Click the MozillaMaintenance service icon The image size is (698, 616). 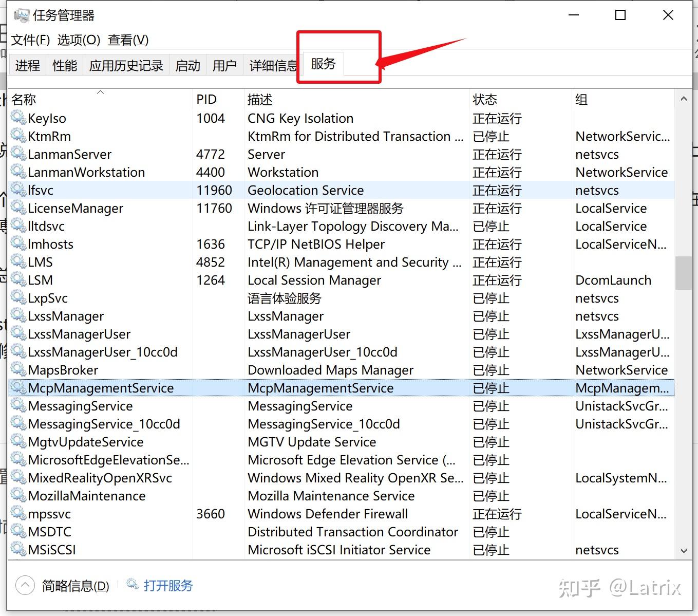[18, 496]
